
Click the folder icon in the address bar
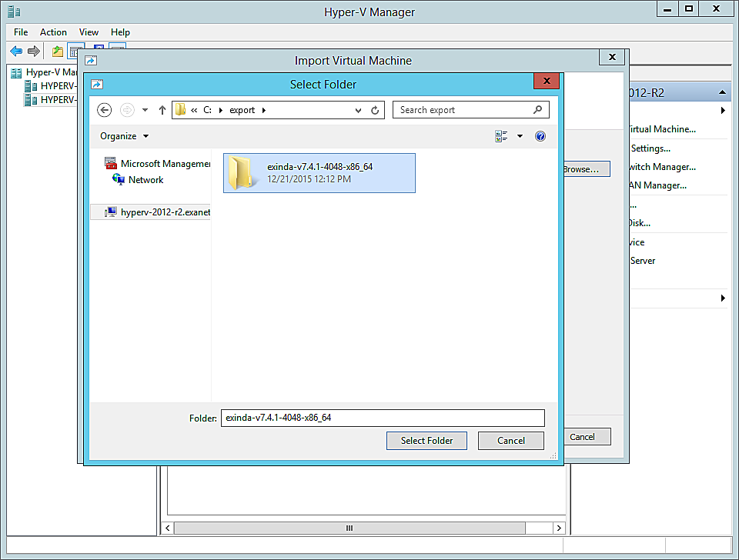click(x=180, y=110)
